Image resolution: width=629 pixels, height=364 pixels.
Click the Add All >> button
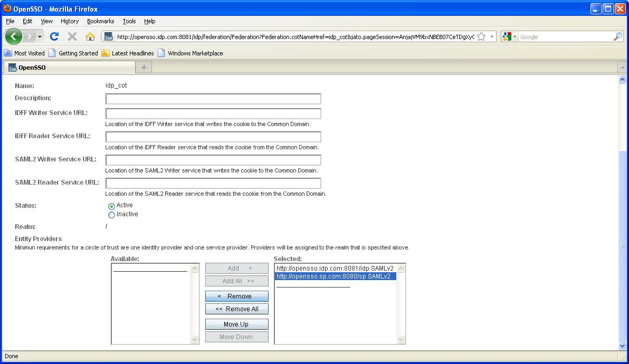237,281
